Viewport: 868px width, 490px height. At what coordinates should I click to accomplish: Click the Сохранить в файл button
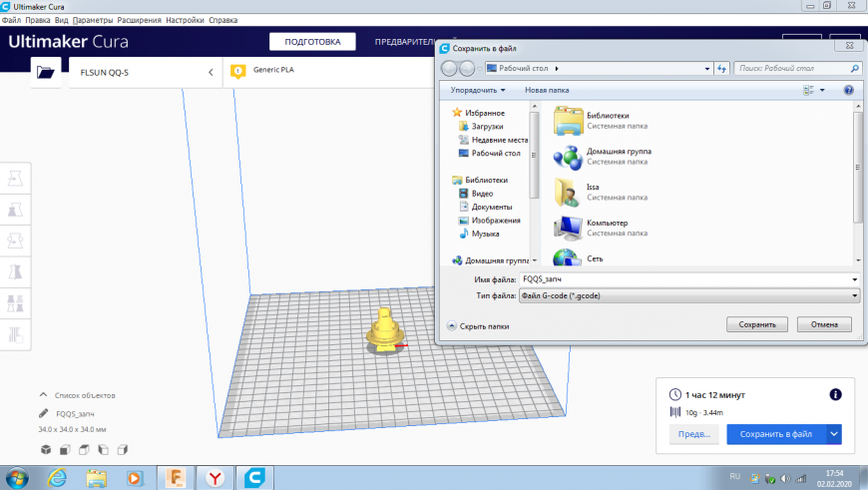(776, 434)
